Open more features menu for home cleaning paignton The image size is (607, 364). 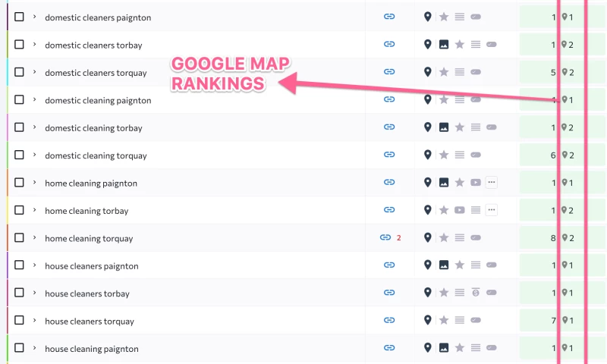[x=491, y=183]
